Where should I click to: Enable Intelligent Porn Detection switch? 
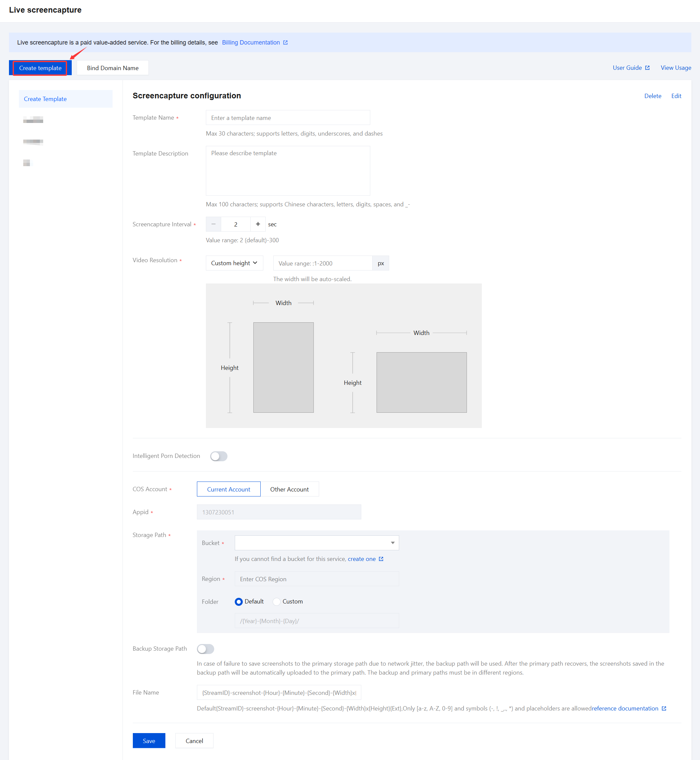pos(219,456)
